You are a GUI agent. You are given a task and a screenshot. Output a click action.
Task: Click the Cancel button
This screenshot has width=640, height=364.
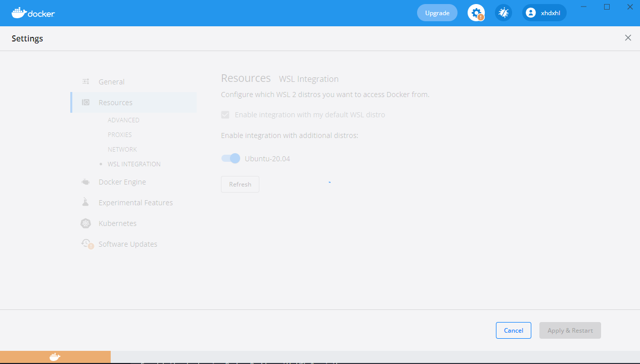tap(514, 330)
